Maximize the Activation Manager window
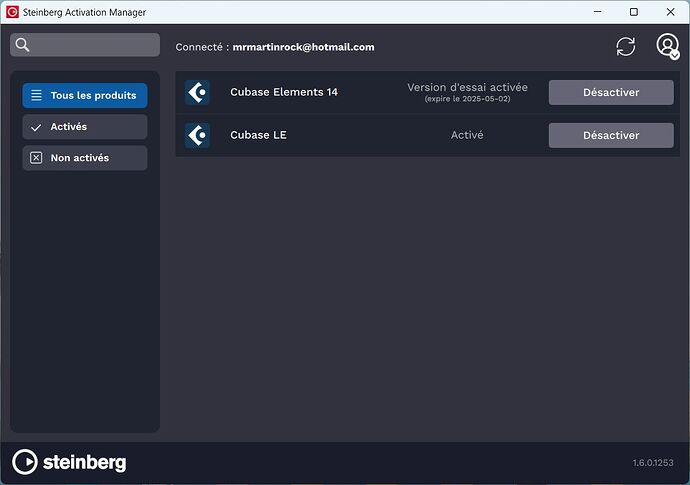 pos(634,12)
